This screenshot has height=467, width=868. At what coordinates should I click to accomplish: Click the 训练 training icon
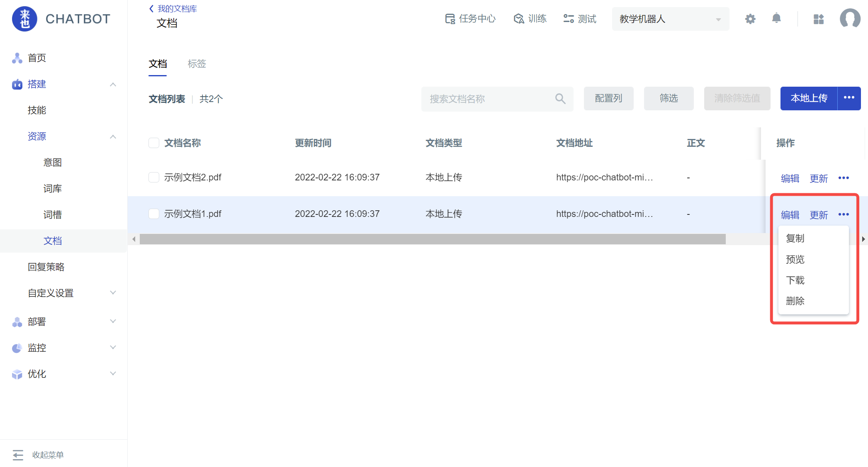tap(519, 19)
